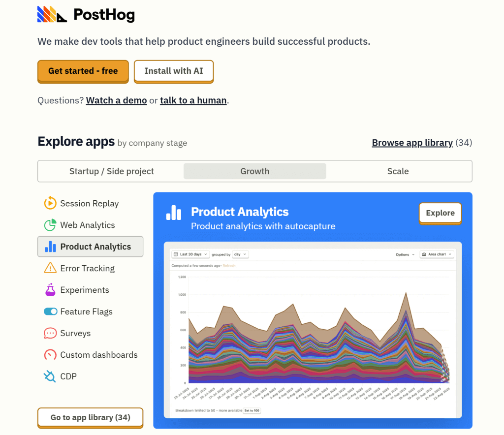Click the Refresh link under chart filters

(229, 266)
